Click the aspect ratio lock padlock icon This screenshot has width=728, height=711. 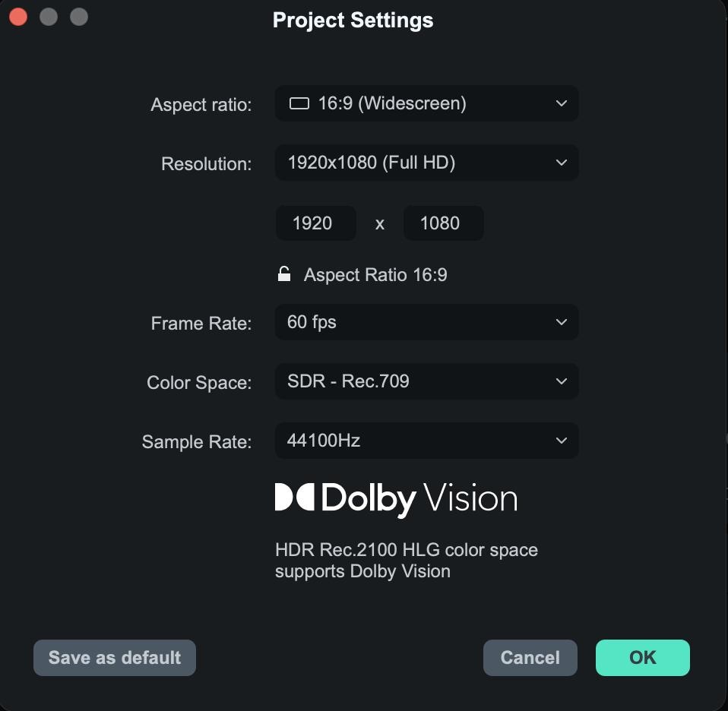pos(284,274)
